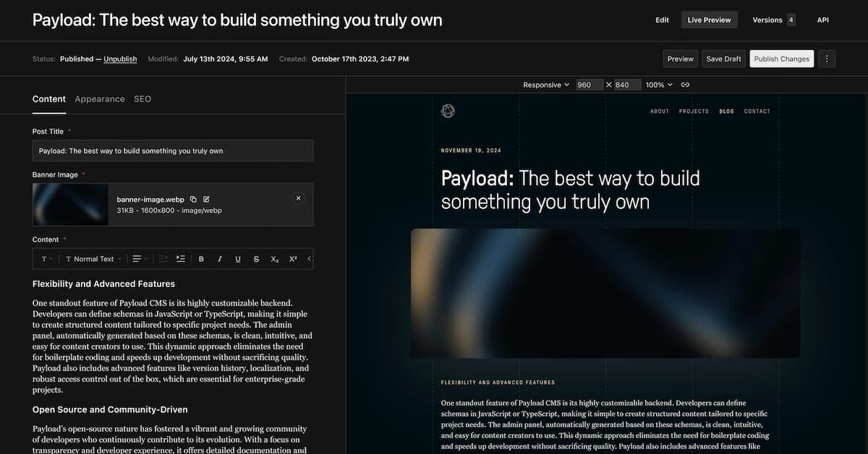Click the page title heading at the top
This screenshot has width=868, height=454.
click(x=237, y=20)
